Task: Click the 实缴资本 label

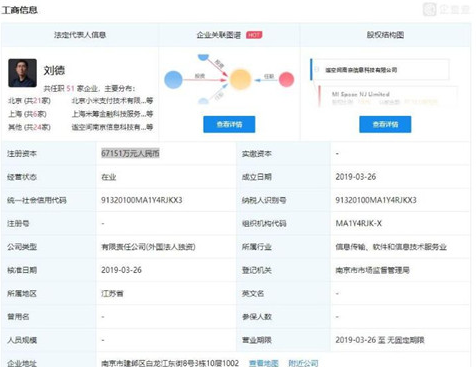Action: pos(257,154)
